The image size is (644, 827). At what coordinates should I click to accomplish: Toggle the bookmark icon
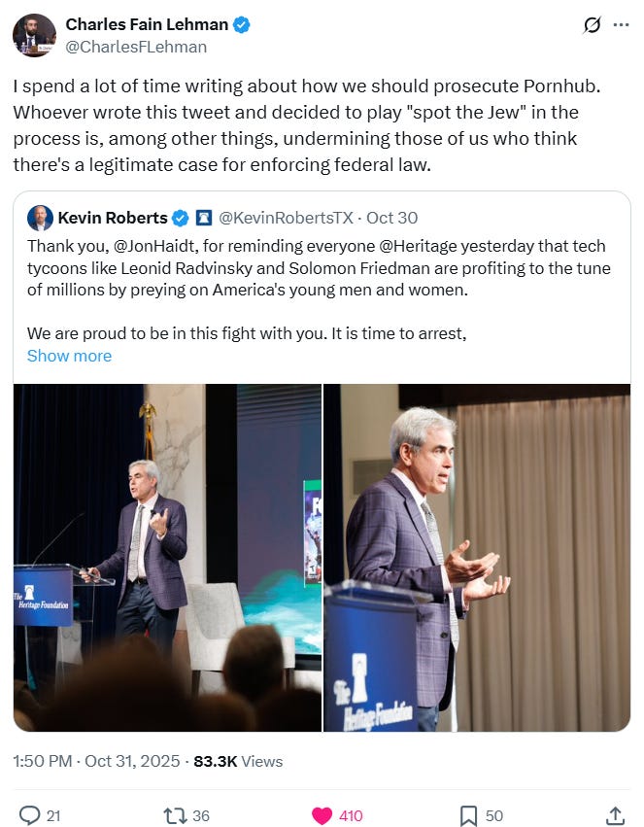(x=468, y=815)
